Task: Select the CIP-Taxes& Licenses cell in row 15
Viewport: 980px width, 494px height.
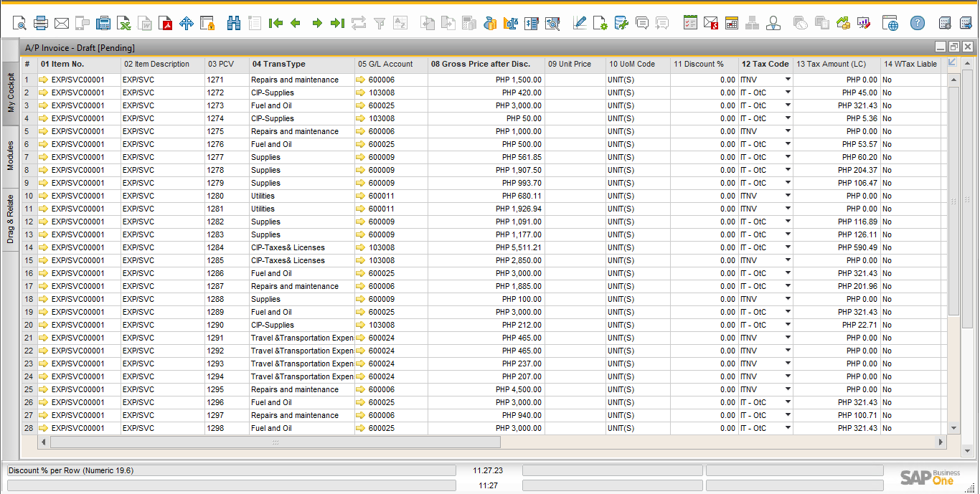Action: tap(302, 260)
